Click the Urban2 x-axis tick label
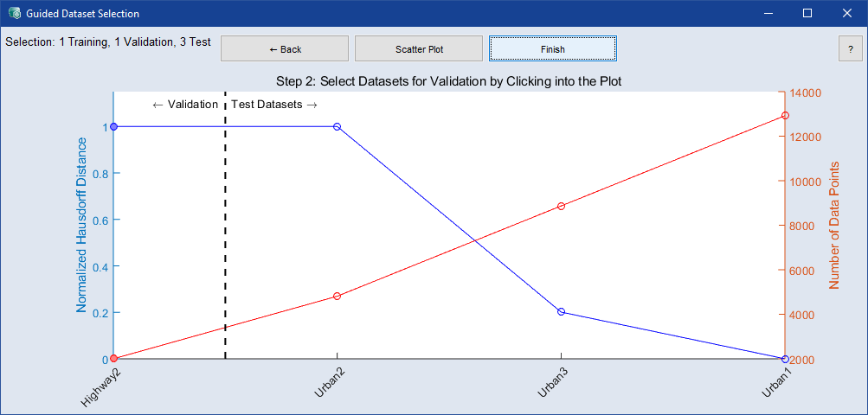 click(x=326, y=386)
